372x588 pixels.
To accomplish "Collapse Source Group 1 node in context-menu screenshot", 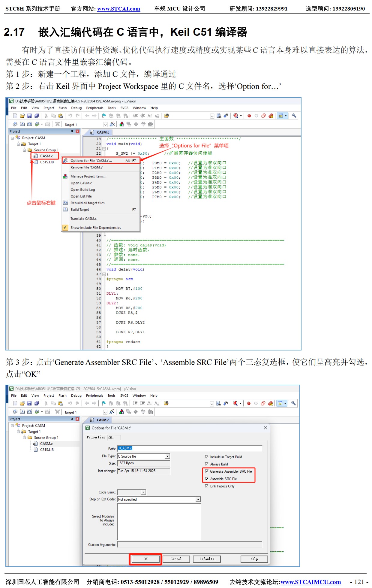I will [x=25, y=150].
